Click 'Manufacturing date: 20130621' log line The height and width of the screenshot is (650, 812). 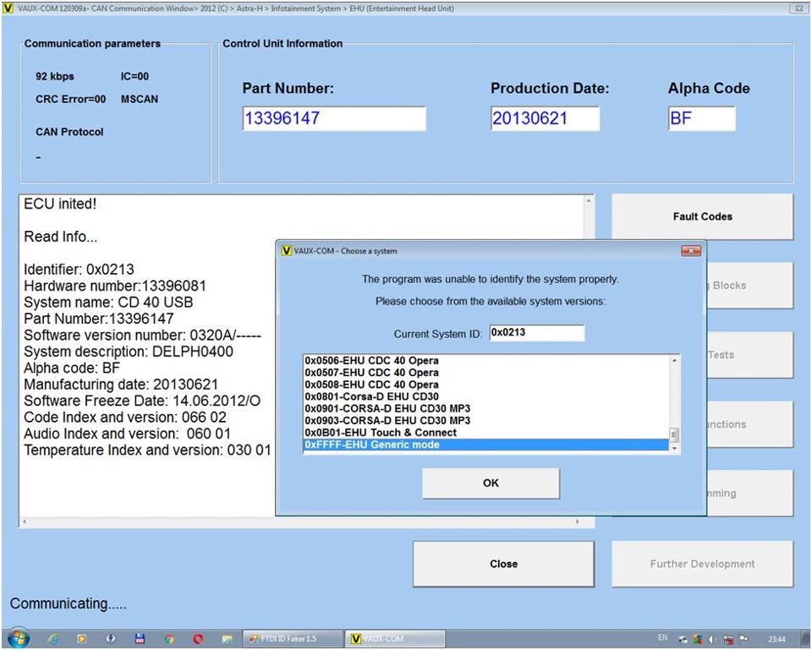(x=121, y=385)
